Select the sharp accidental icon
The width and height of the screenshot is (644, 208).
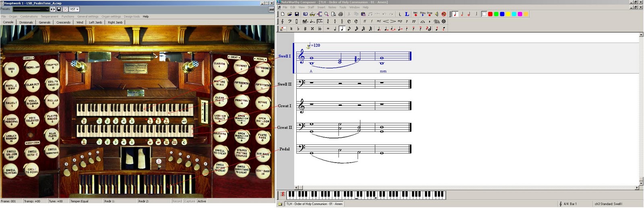click(x=305, y=29)
